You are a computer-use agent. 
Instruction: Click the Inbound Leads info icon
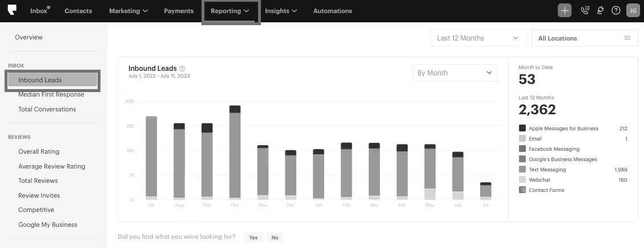[x=182, y=69]
